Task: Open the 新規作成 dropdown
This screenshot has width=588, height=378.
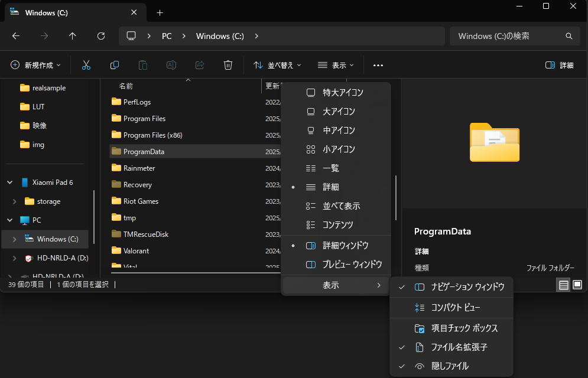Action: pos(35,65)
